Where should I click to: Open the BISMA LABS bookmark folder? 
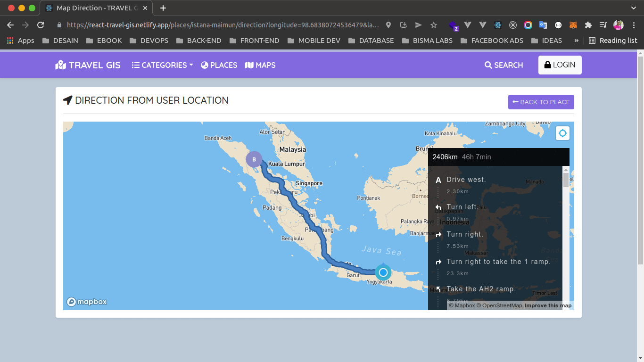point(427,41)
